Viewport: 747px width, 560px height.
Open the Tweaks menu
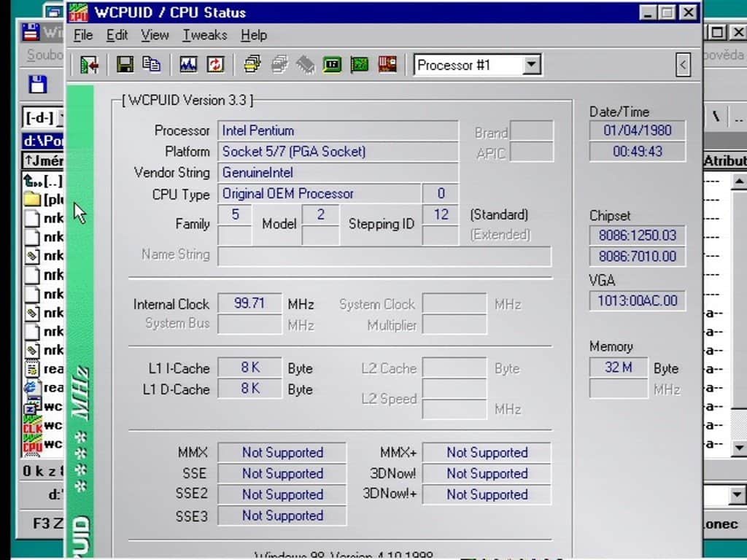pos(205,35)
